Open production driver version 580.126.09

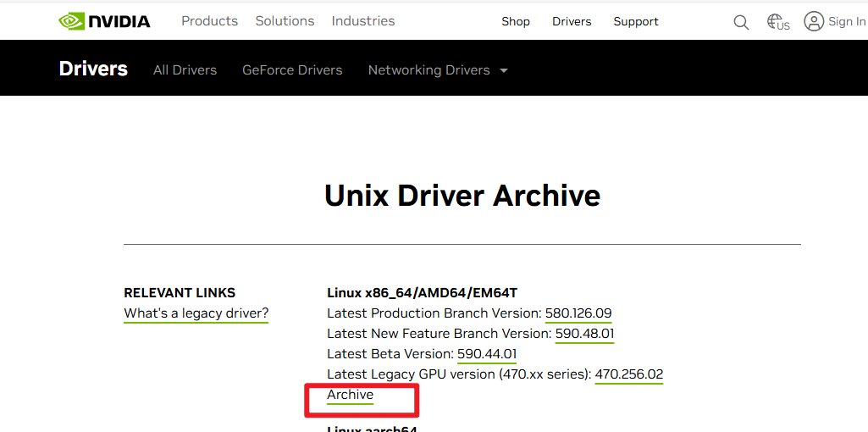coord(578,313)
